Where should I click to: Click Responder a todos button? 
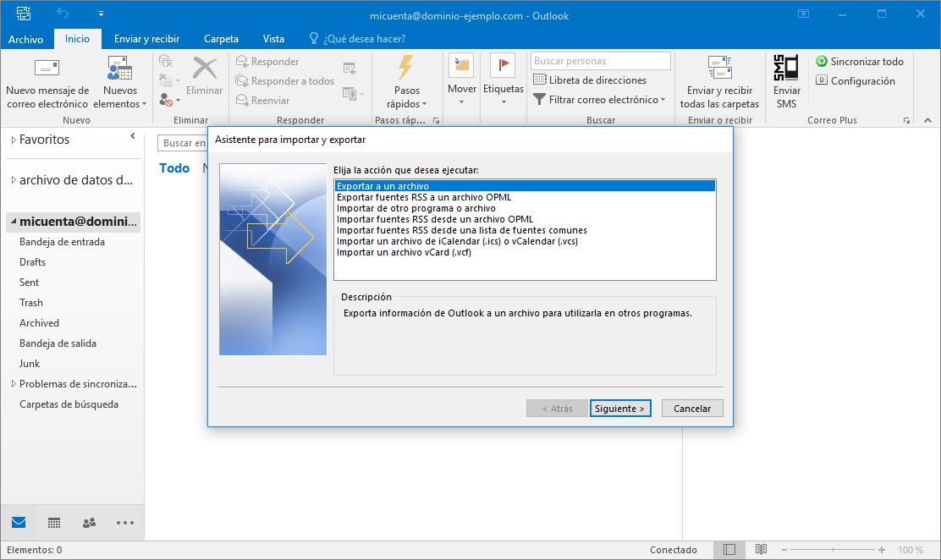285,80
